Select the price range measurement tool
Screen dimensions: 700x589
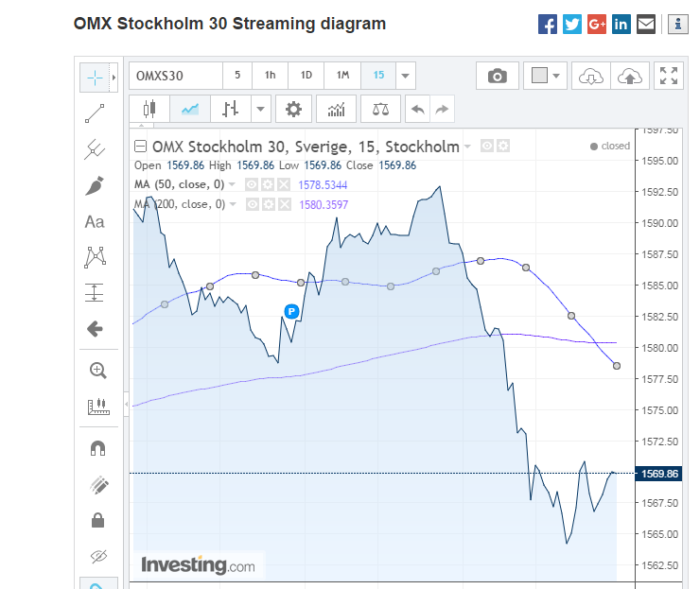tap(95, 293)
